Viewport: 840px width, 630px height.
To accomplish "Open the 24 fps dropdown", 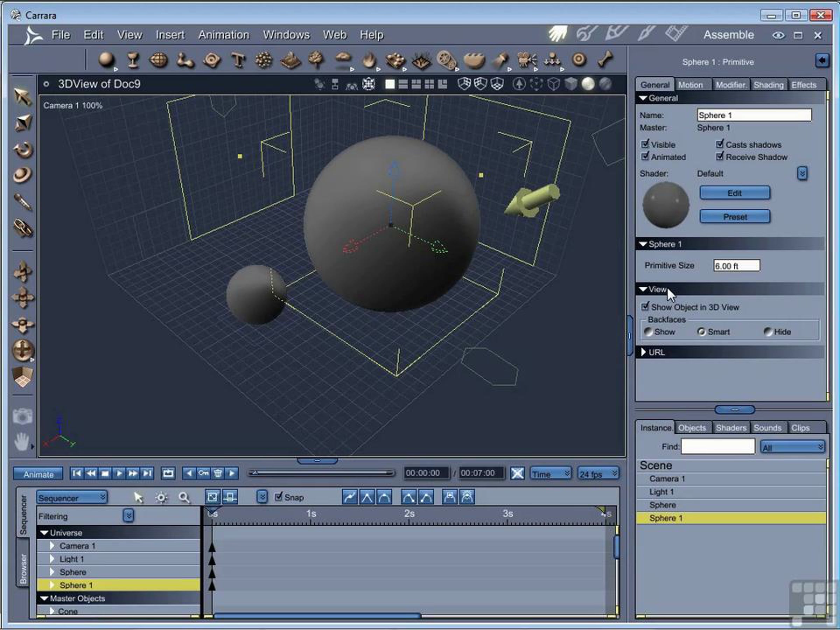I will point(598,474).
